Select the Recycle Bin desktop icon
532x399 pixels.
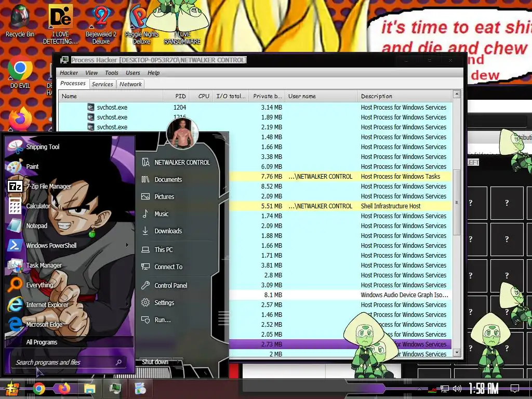[20, 21]
